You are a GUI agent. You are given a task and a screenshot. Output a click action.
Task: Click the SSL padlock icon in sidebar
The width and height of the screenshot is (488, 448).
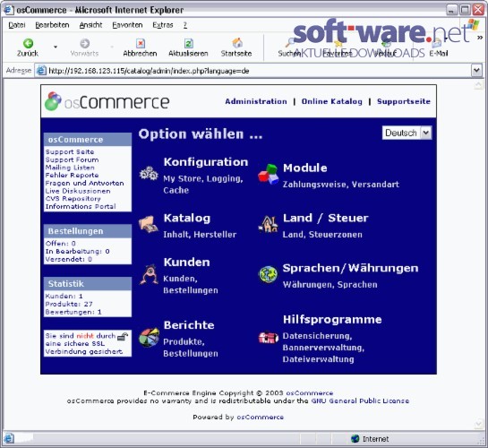point(123,336)
